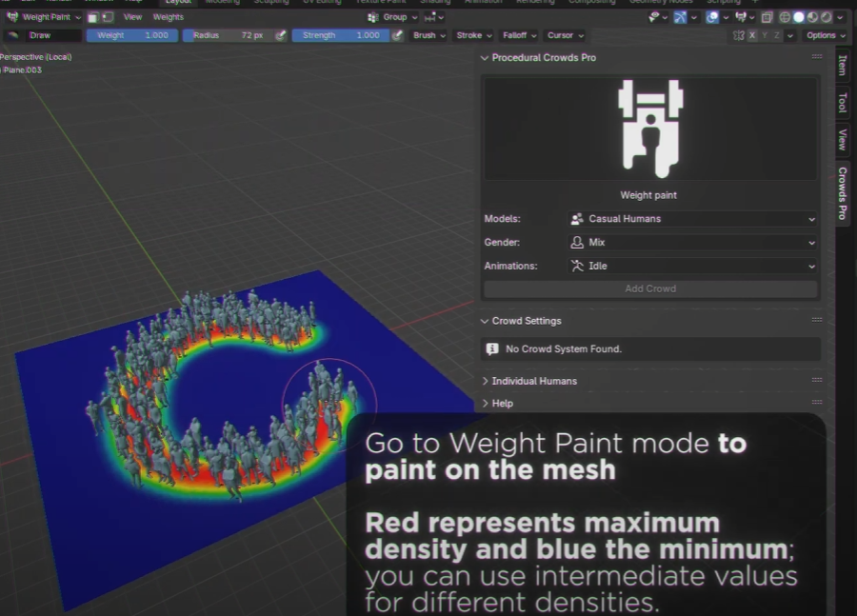The height and width of the screenshot is (616, 857).
Task: Expand the Individual Humans panel
Action: 534,381
